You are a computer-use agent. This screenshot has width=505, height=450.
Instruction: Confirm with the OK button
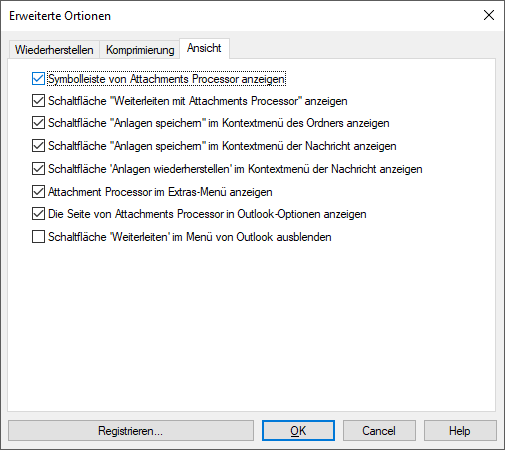[x=298, y=431]
